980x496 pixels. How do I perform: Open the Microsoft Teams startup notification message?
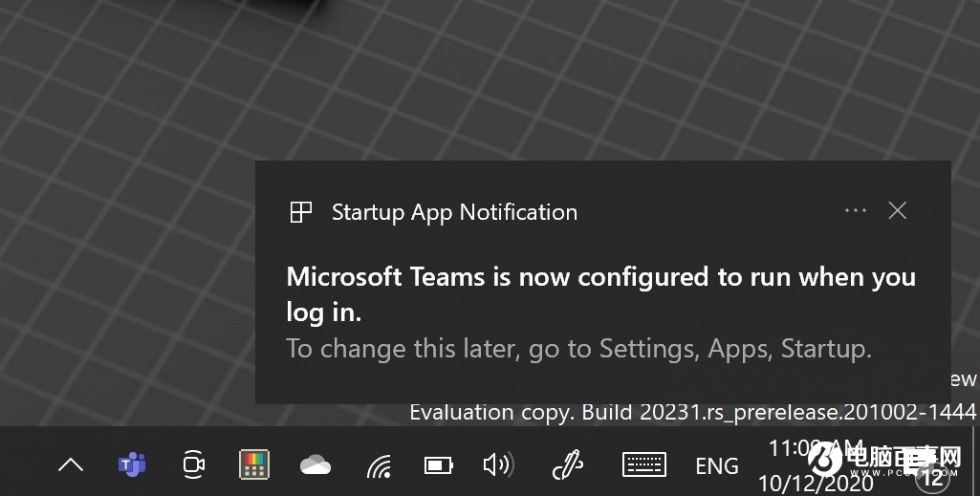(600, 294)
